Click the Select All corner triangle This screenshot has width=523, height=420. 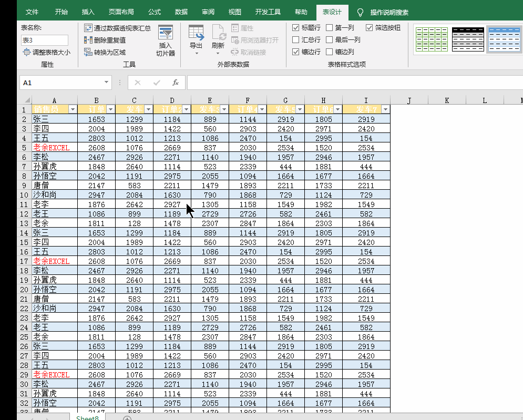27,100
